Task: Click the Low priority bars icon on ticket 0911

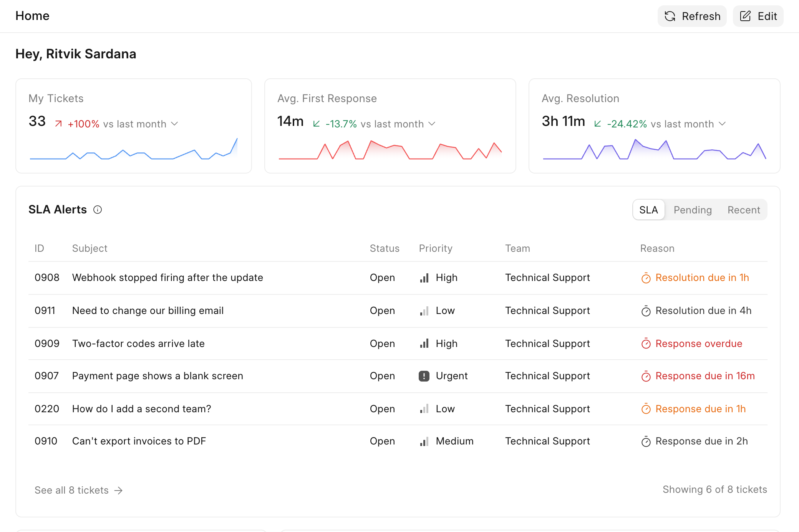Action: (x=424, y=311)
